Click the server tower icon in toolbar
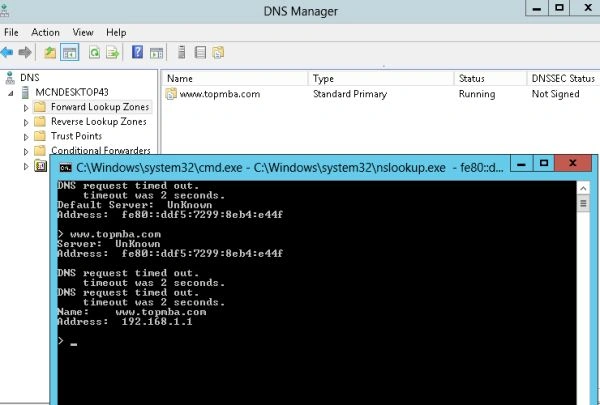 click(182, 52)
